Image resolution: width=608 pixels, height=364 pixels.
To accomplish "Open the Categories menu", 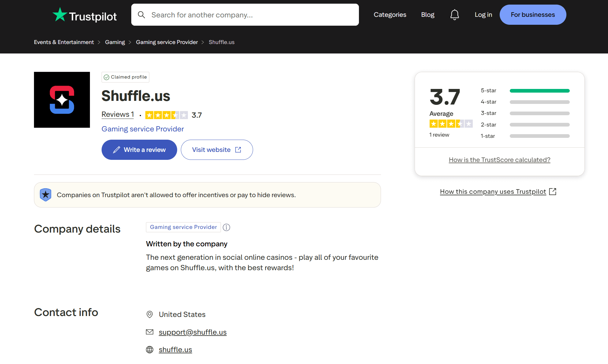I will [390, 15].
